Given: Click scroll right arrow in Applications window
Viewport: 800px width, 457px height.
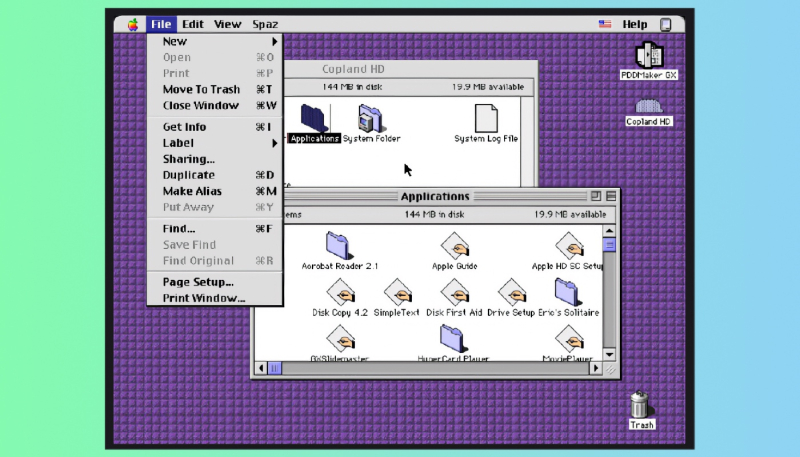Looking at the screenshot, I should [595, 368].
